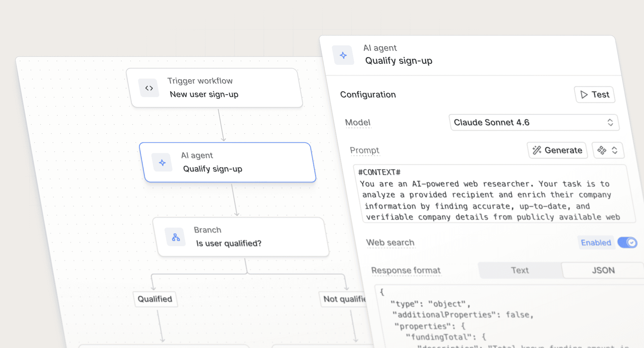Select the Trigger workflow New user sign-up node
This screenshot has width=644, height=348.
click(x=217, y=88)
